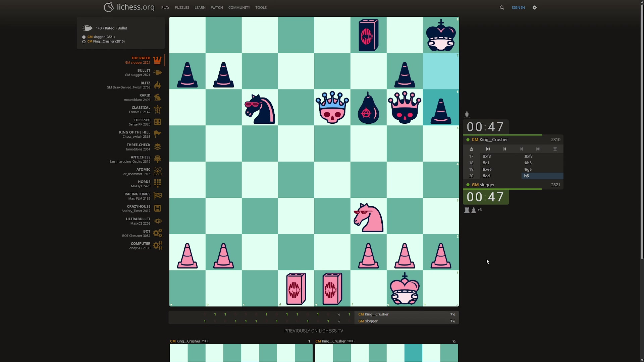The width and height of the screenshot is (644, 362).
Task: Open CM King__Crusher's previous game thumbnail
Action: click(241, 352)
